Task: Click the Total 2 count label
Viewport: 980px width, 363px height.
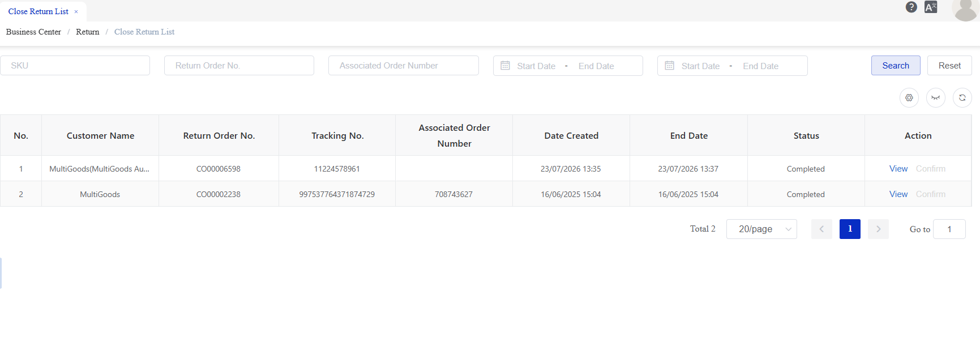Action: [703, 229]
